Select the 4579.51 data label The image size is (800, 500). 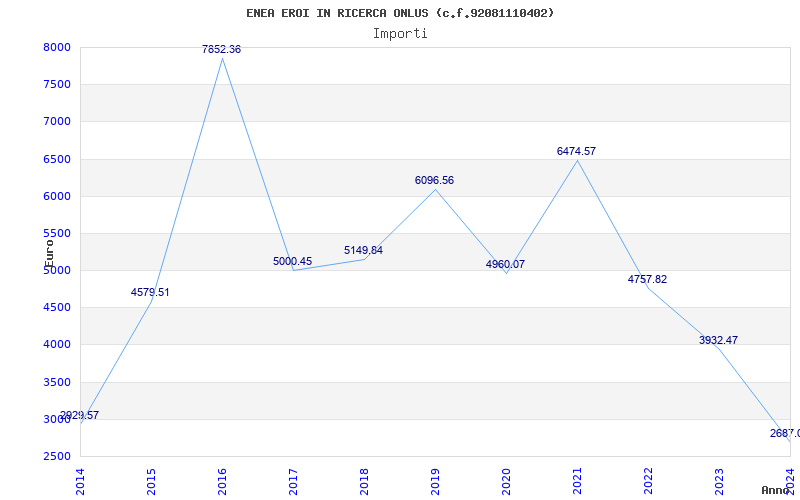[150, 292]
